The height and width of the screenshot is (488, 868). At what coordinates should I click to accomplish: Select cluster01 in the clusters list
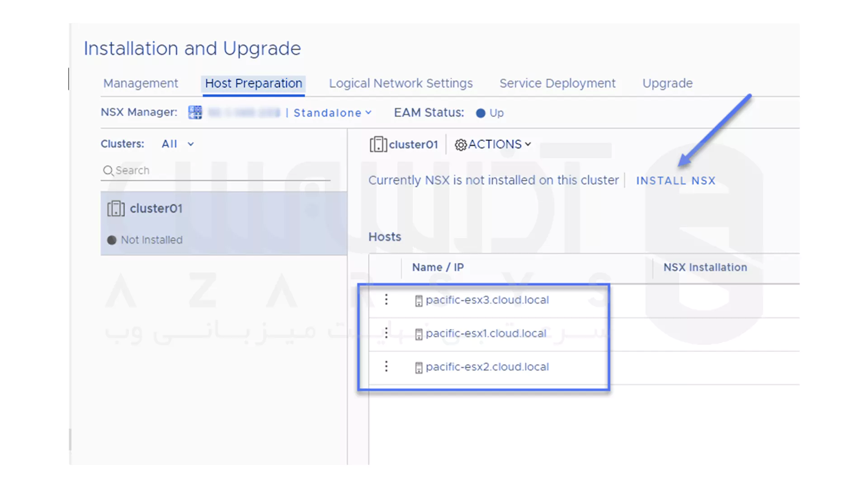pyautogui.click(x=224, y=223)
